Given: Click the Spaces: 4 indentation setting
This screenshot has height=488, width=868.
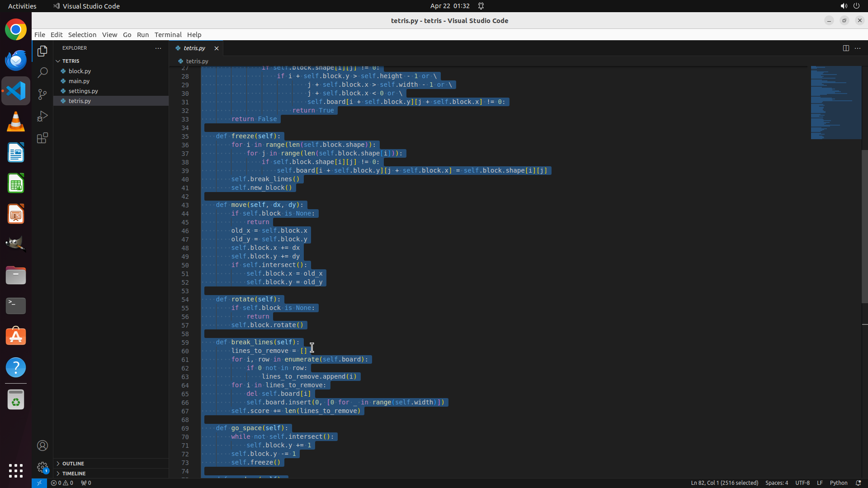Looking at the screenshot, I should [776, 483].
